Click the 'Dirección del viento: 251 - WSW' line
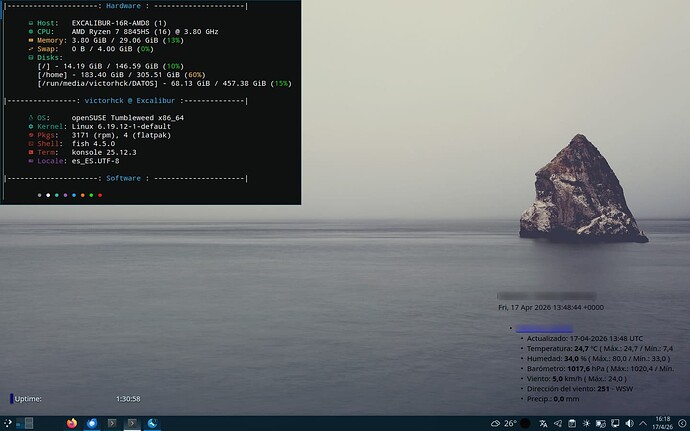Viewport: 690px width, 431px height. point(580,389)
